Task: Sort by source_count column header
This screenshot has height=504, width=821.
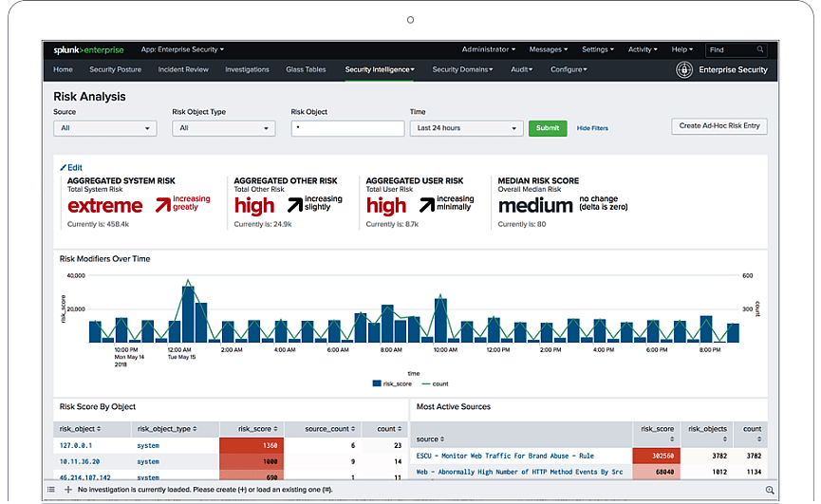Action: click(x=330, y=429)
